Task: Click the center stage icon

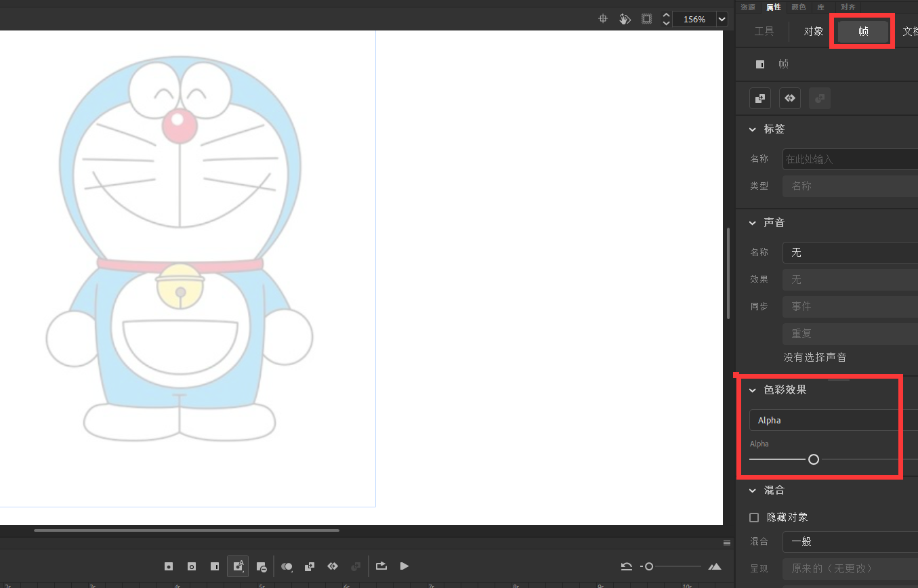Action: [x=603, y=19]
